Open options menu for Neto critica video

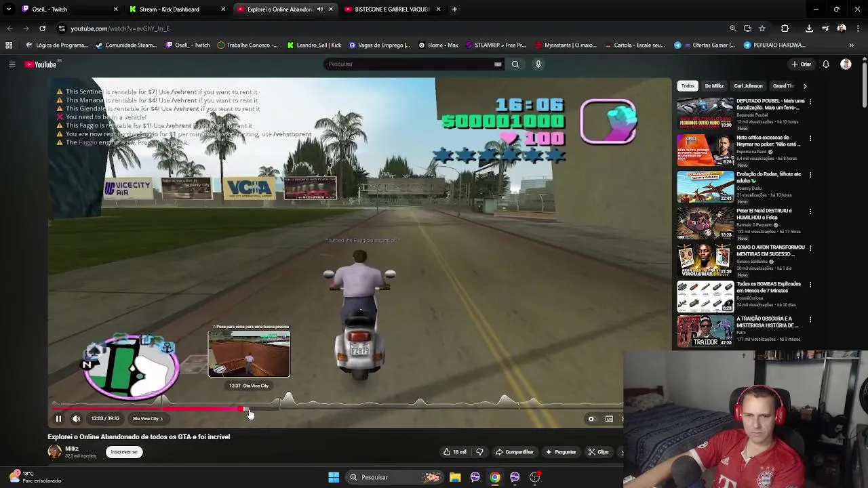pos(810,138)
